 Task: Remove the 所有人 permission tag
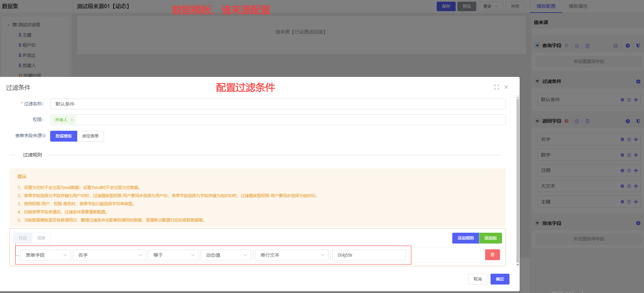point(72,120)
